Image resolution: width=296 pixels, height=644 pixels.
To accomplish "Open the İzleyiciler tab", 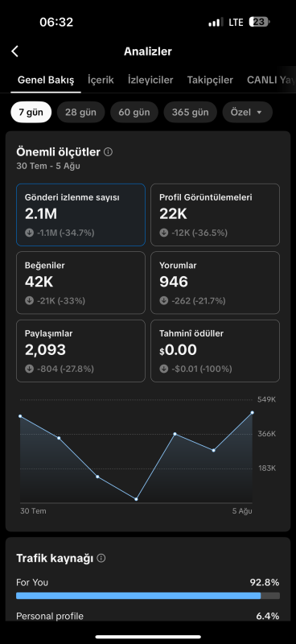I will [150, 80].
